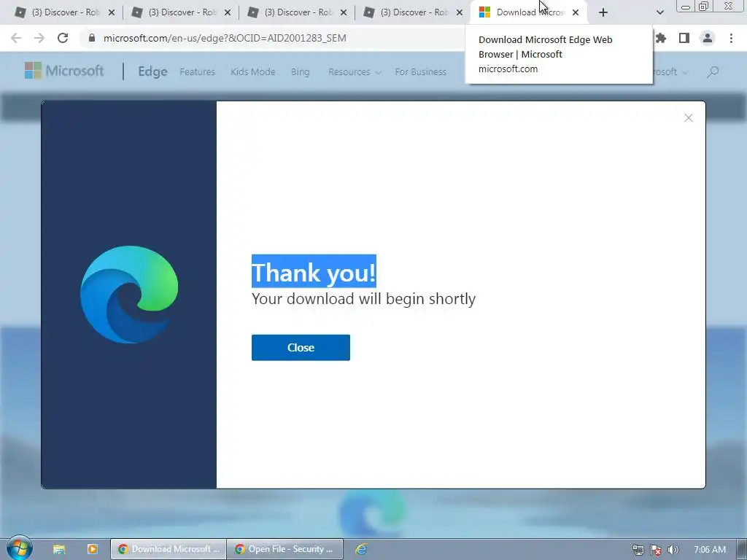Click the Show desktop strip
The width and height of the screenshot is (747, 560).
pyautogui.click(x=742, y=550)
